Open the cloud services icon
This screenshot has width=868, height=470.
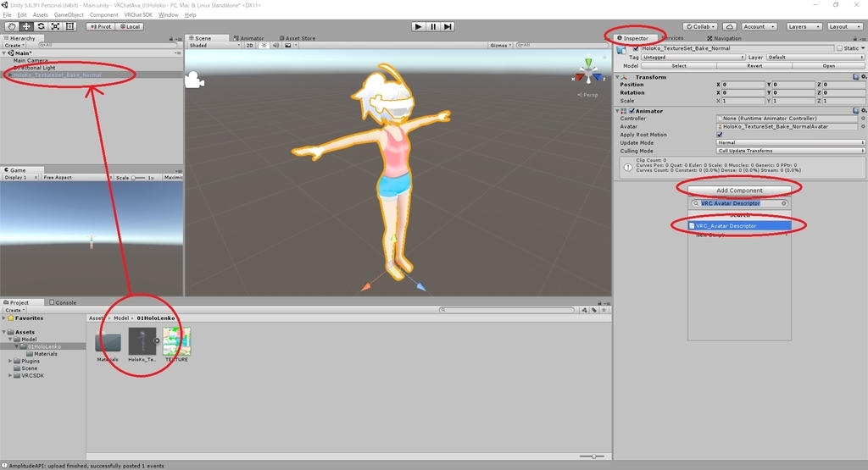click(x=730, y=26)
